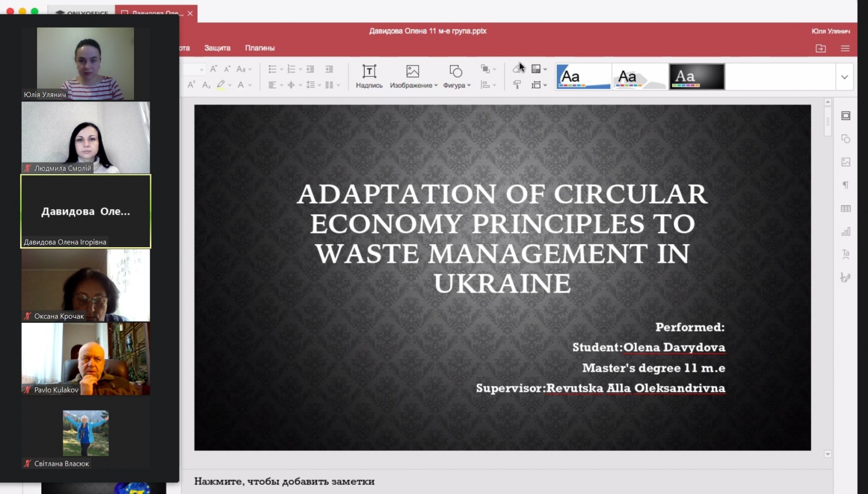Insert a text box with Надпись
868x494 pixels.
point(369,76)
